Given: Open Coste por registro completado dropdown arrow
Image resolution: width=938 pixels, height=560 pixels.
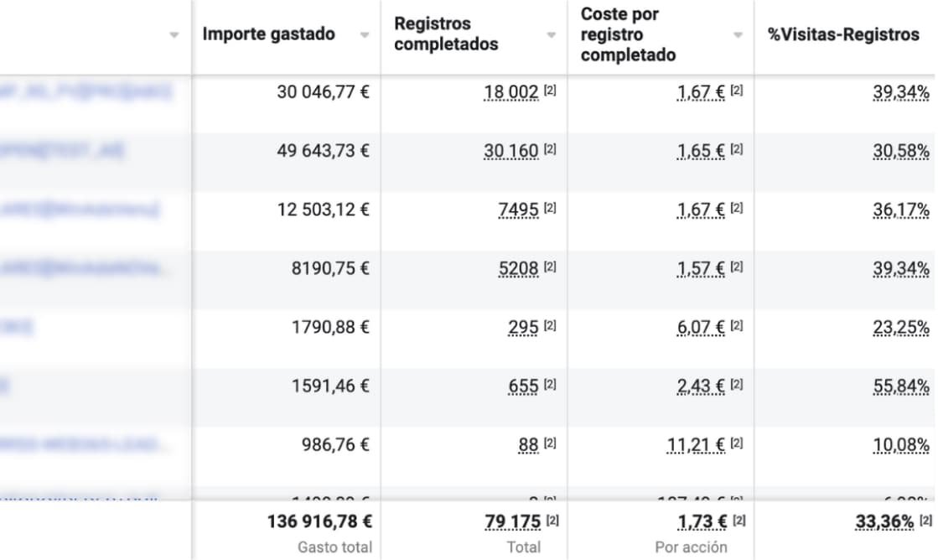Looking at the screenshot, I should point(738,35).
